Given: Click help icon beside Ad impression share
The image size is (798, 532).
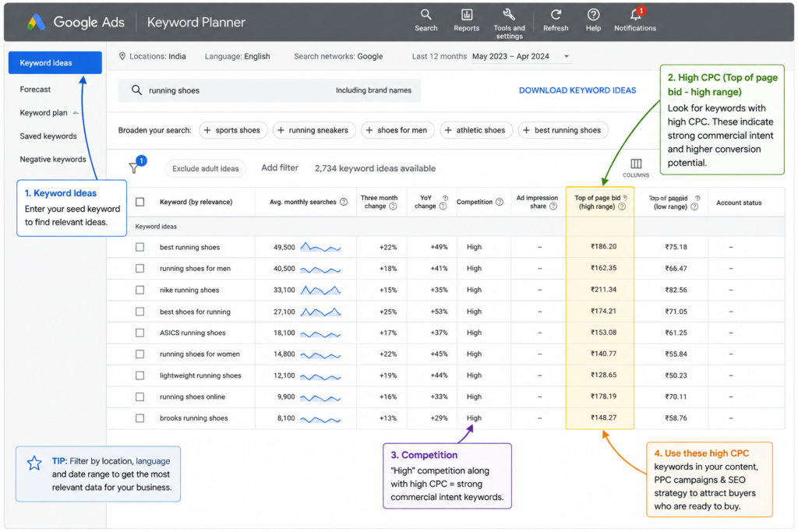Looking at the screenshot, I should pyautogui.click(x=553, y=206).
